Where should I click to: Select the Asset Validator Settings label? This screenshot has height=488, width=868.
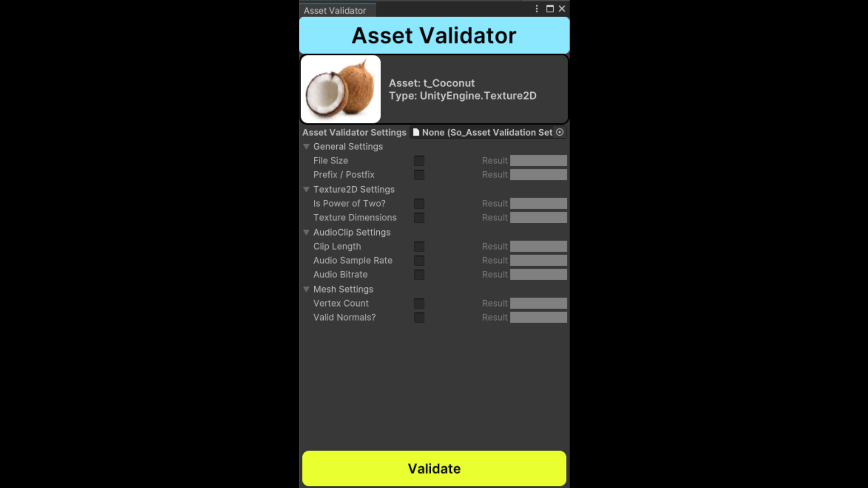[x=354, y=132]
